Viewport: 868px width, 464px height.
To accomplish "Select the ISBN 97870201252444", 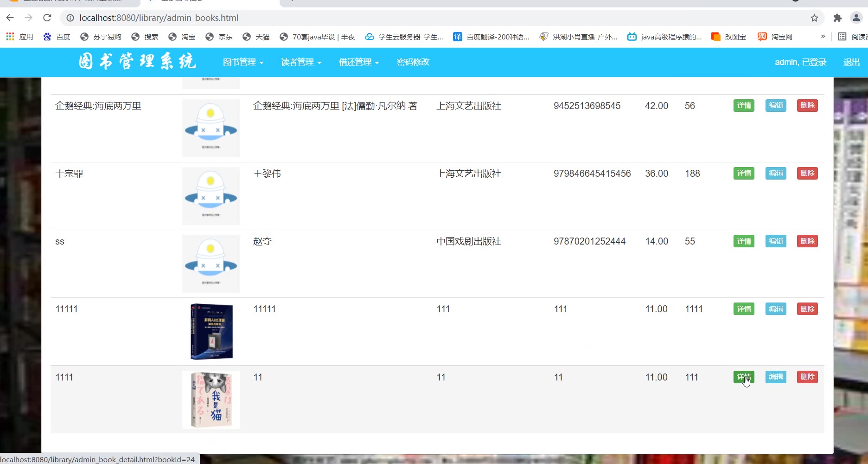I will [x=589, y=241].
